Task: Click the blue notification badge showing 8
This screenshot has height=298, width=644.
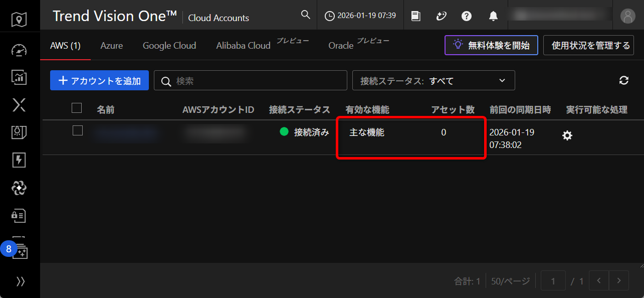Action: 9,248
